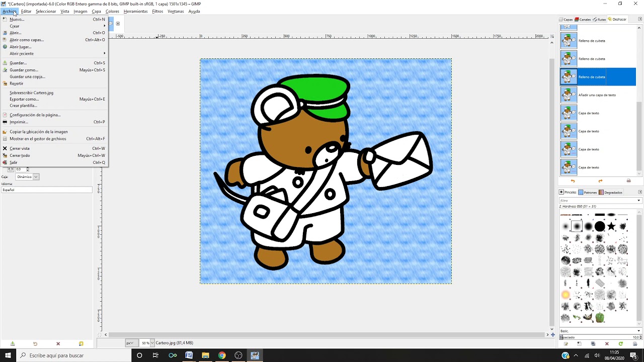Choose the glowing yellow sparks brush
This screenshot has width=644, height=362.
click(566, 295)
